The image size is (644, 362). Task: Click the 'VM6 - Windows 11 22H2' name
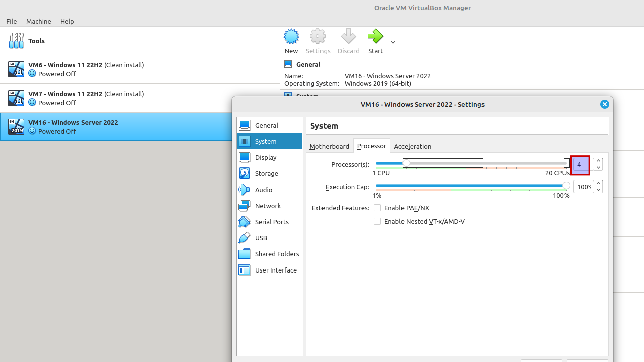pos(65,65)
